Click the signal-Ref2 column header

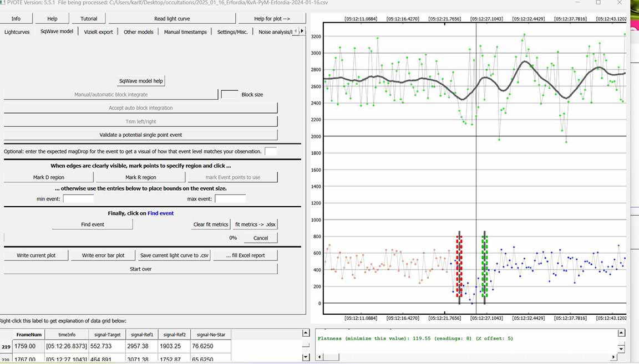click(174, 334)
